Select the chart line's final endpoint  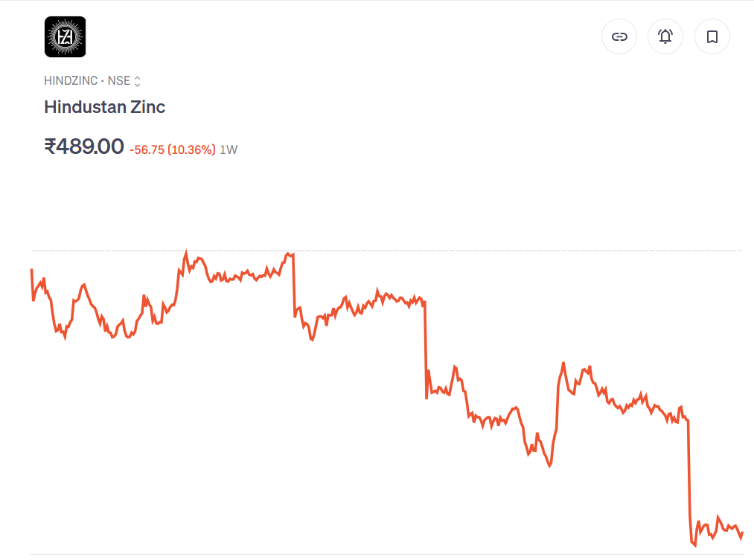pos(742,532)
